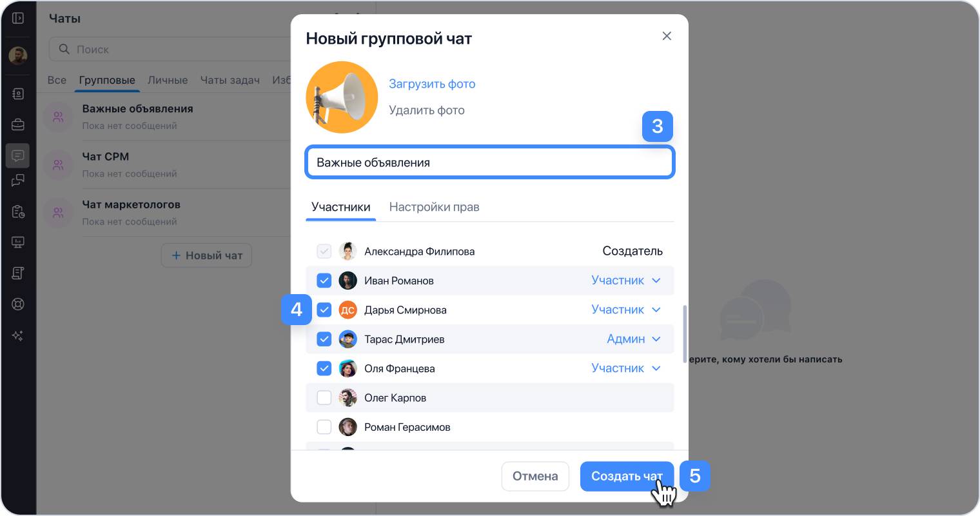Click the Создать чат button
This screenshot has width=980, height=516.
626,476
